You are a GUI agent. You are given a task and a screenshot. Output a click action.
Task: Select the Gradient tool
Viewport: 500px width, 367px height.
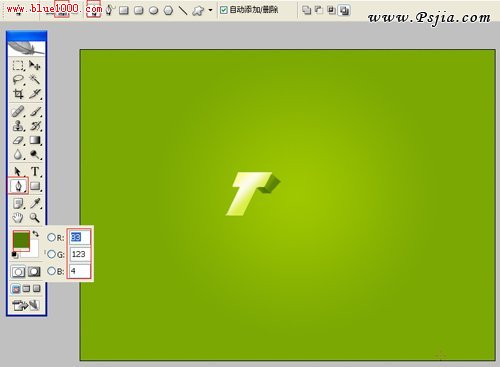pos(35,140)
